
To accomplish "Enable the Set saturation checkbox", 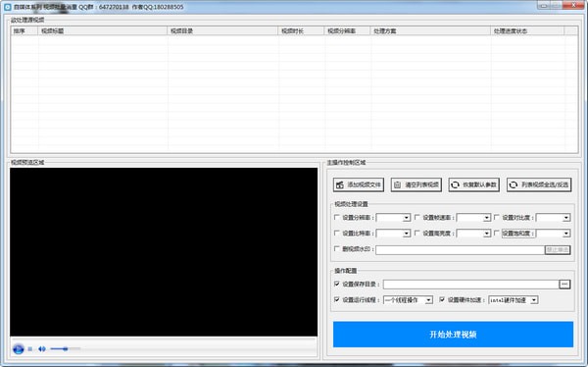I will [x=497, y=233].
